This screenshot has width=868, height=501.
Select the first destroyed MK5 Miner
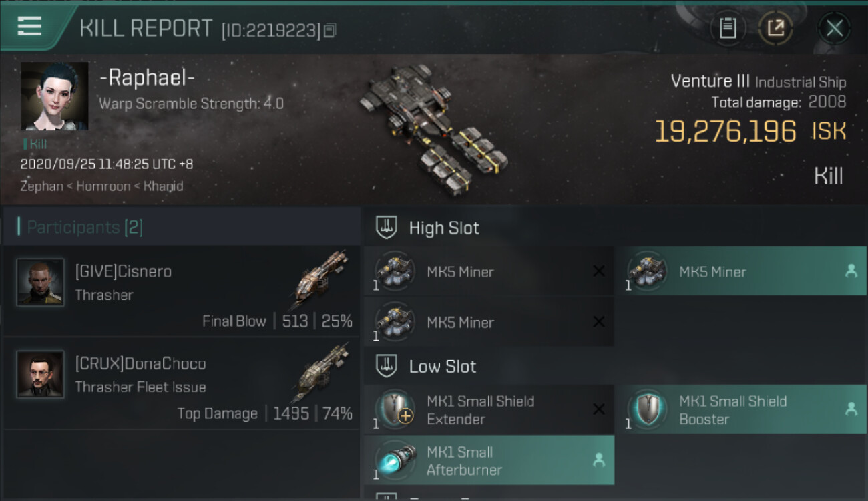[489, 271]
